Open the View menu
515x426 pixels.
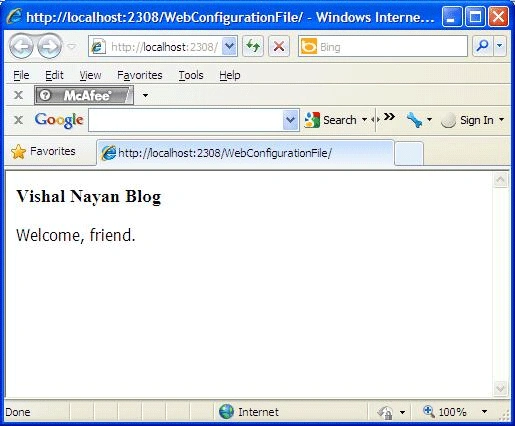90,75
